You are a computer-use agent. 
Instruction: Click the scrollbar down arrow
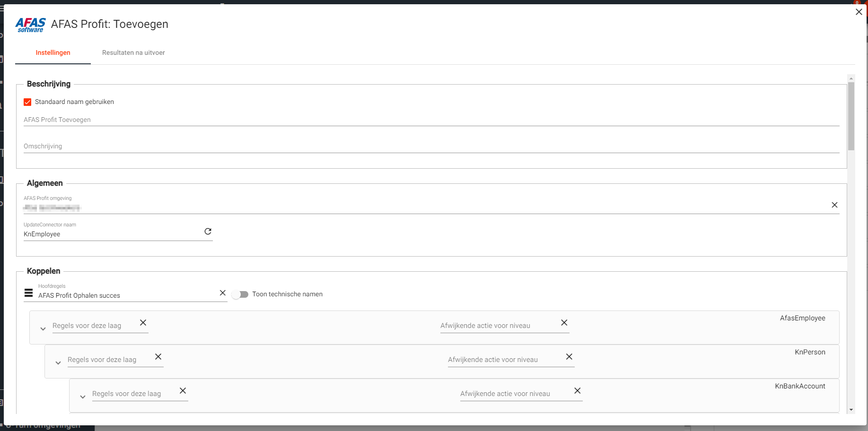pyautogui.click(x=851, y=410)
